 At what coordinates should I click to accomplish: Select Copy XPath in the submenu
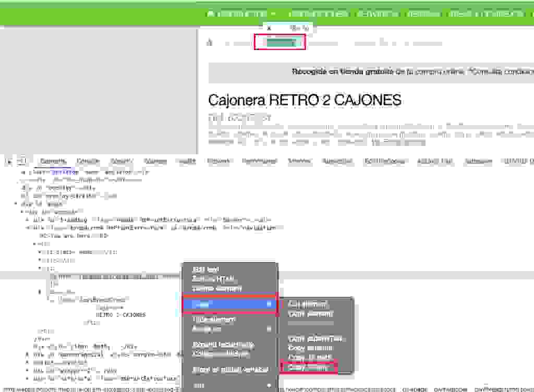(x=308, y=368)
